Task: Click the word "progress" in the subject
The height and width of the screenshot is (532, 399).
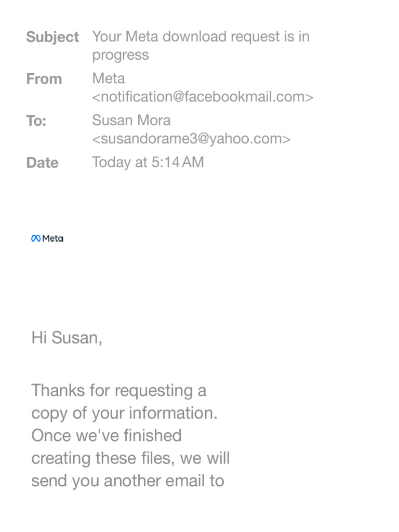Action: click(121, 55)
